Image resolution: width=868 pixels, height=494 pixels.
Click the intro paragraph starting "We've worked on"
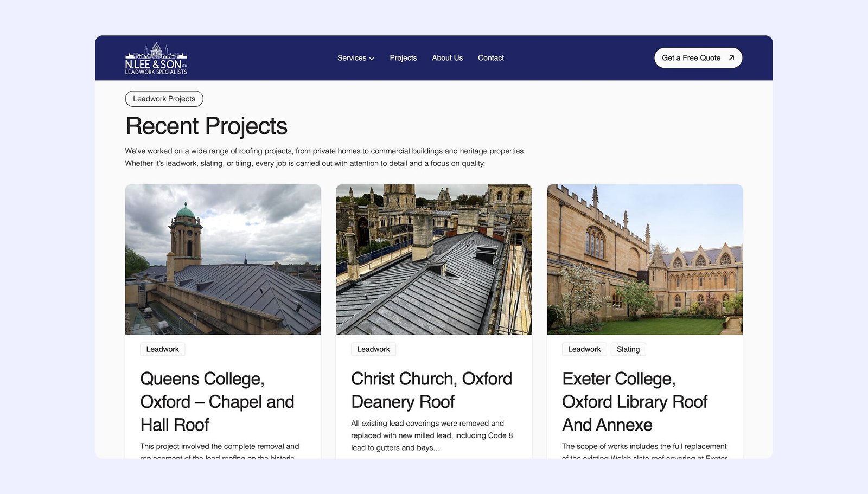(x=325, y=157)
